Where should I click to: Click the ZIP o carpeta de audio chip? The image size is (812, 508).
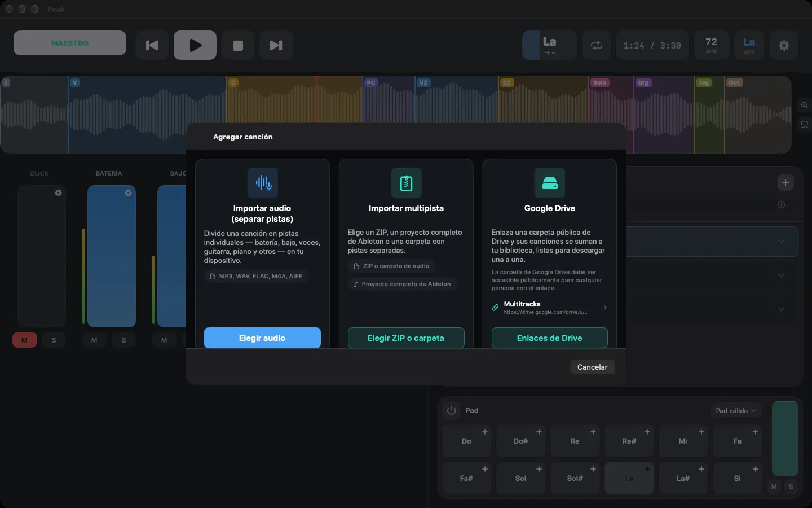click(x=391, y=266)
